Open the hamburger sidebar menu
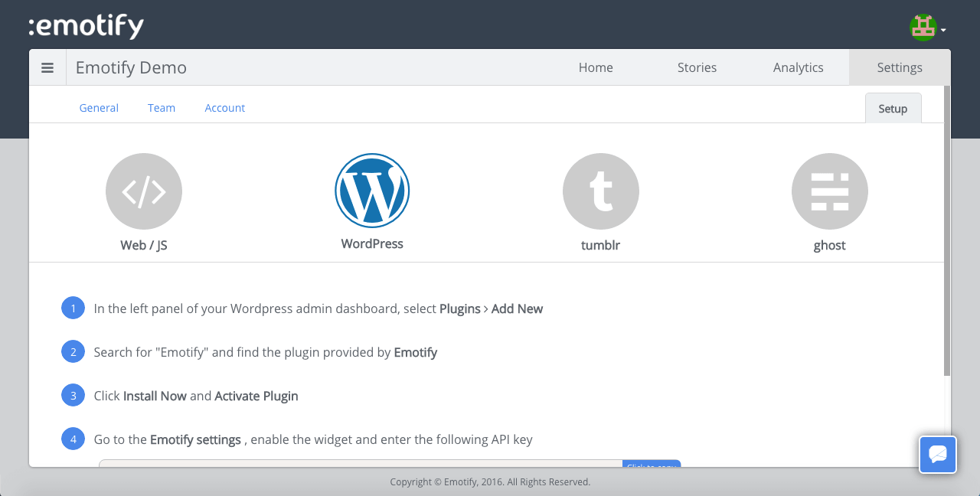Screen dimensions: 980x496 [47, 67]
